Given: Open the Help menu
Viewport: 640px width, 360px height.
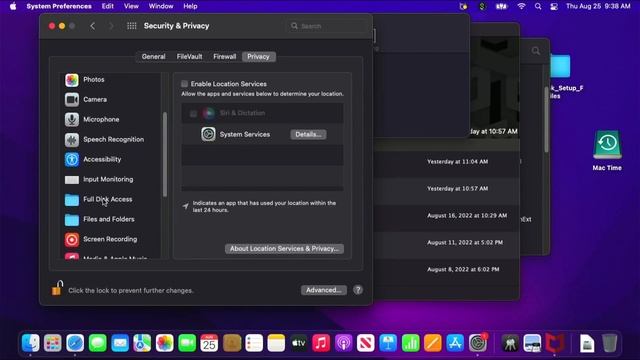Looking at the screenshot, I should (x=190, y=6).
